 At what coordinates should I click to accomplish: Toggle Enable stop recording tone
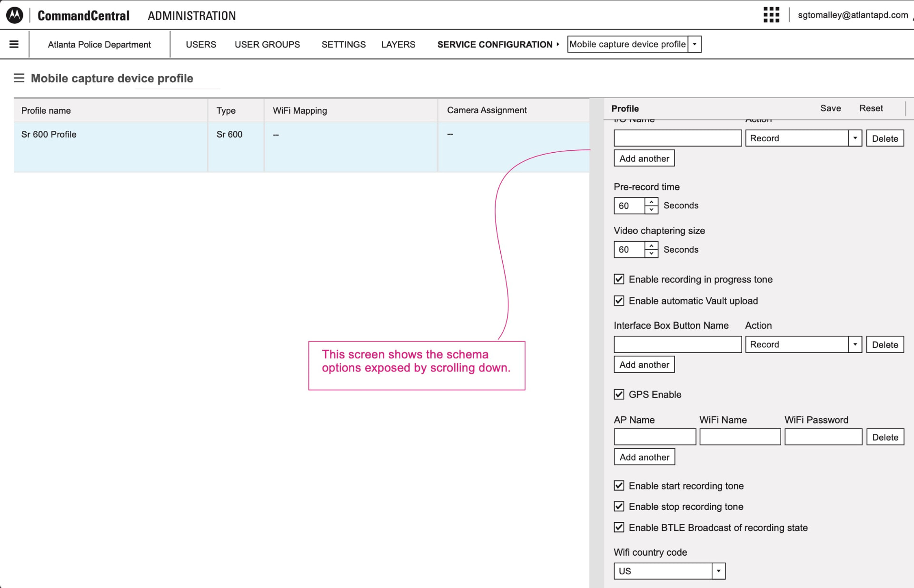pos(619,507)
